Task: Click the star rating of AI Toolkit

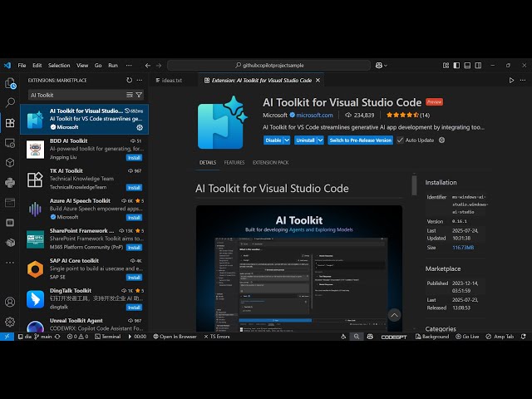Action: (x=408, y=116)
